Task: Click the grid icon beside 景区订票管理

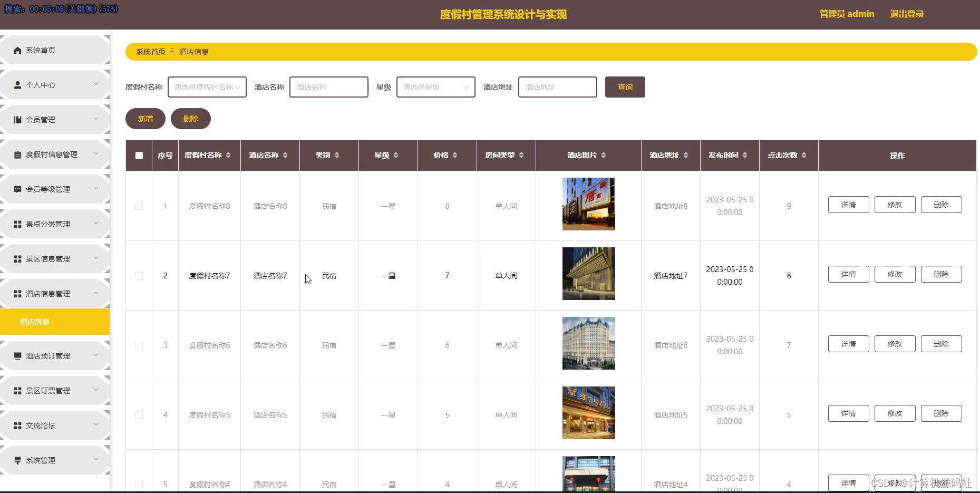Action: (x=17, y=391)
